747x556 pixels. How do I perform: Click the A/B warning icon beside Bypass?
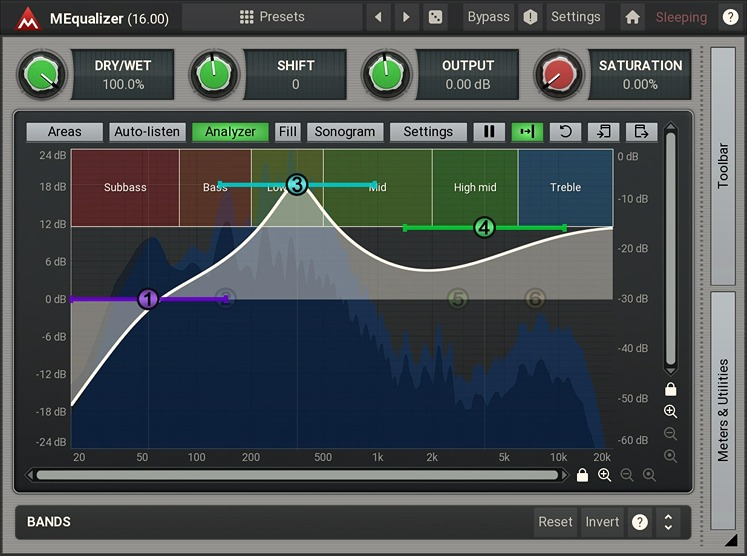coord(530,17)
